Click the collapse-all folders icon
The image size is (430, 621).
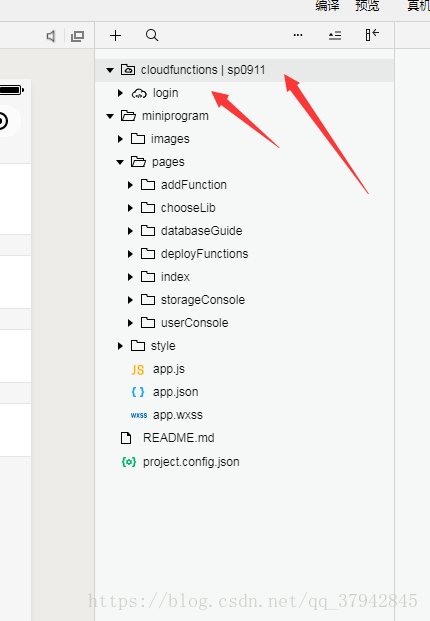(x=335, y=36)
